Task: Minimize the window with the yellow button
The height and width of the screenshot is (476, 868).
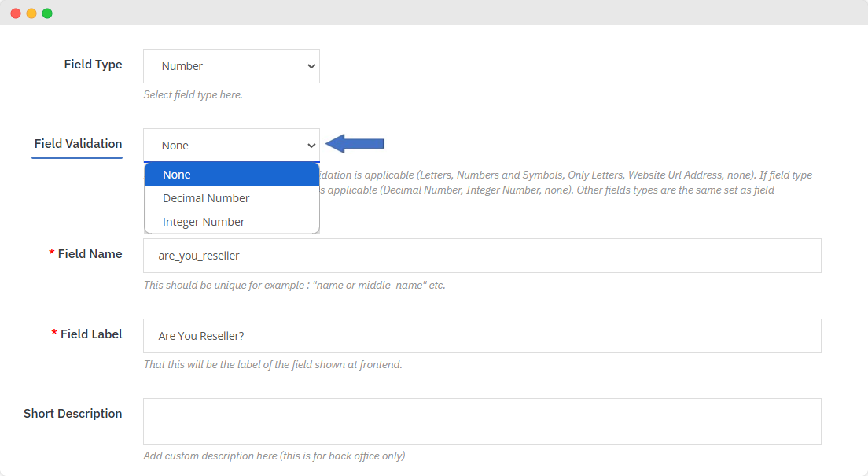Action: pyautogui.click(x=31, y=13)
